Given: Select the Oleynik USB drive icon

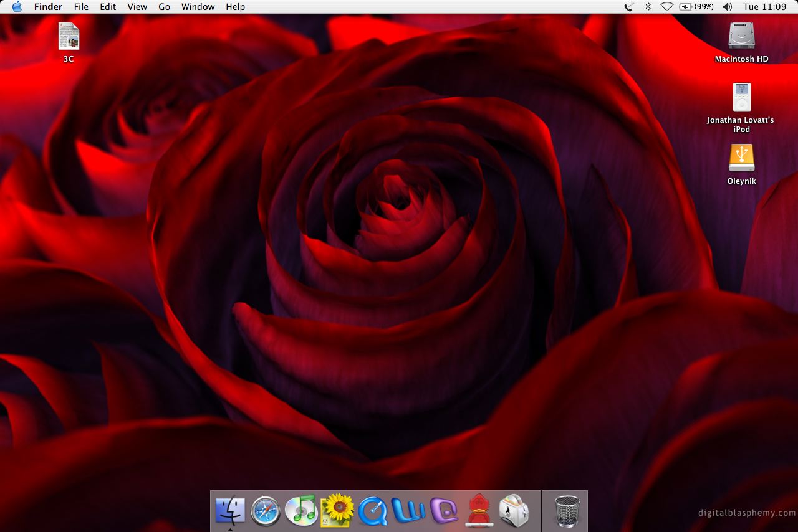Looking at the screenshot, I should [741, 158].
